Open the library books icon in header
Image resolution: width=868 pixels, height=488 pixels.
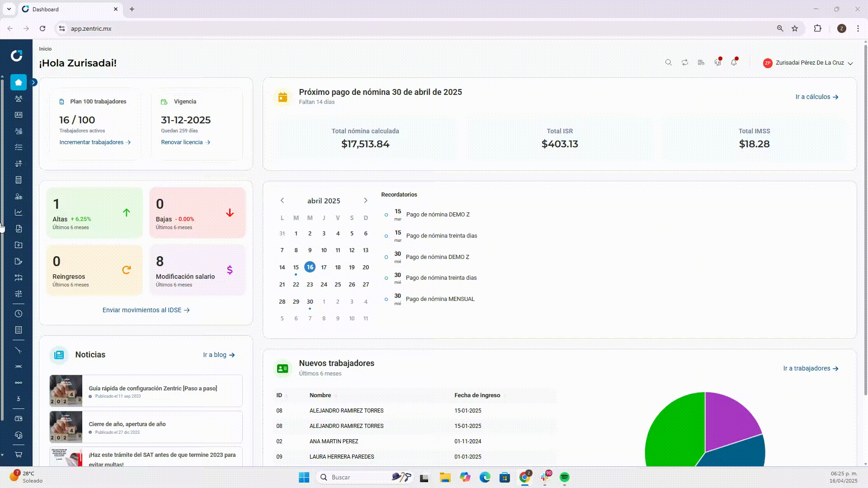tap(701, 62)
